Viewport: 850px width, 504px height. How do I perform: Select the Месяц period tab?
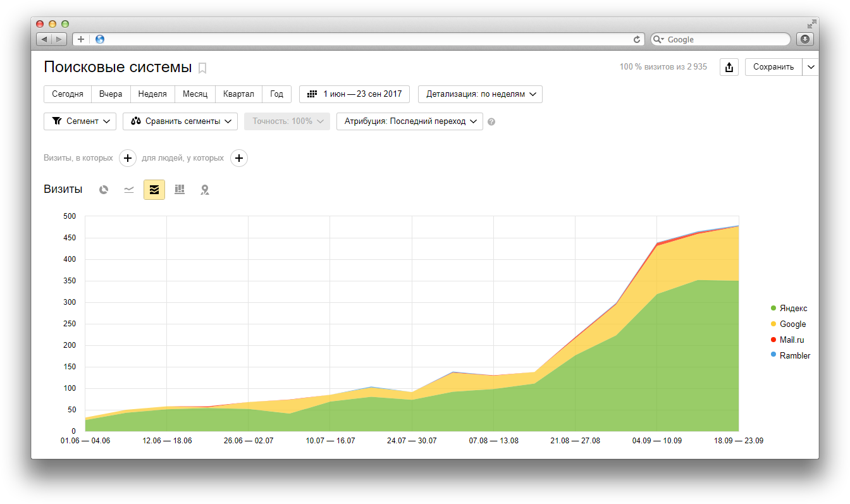pos(195,94)
